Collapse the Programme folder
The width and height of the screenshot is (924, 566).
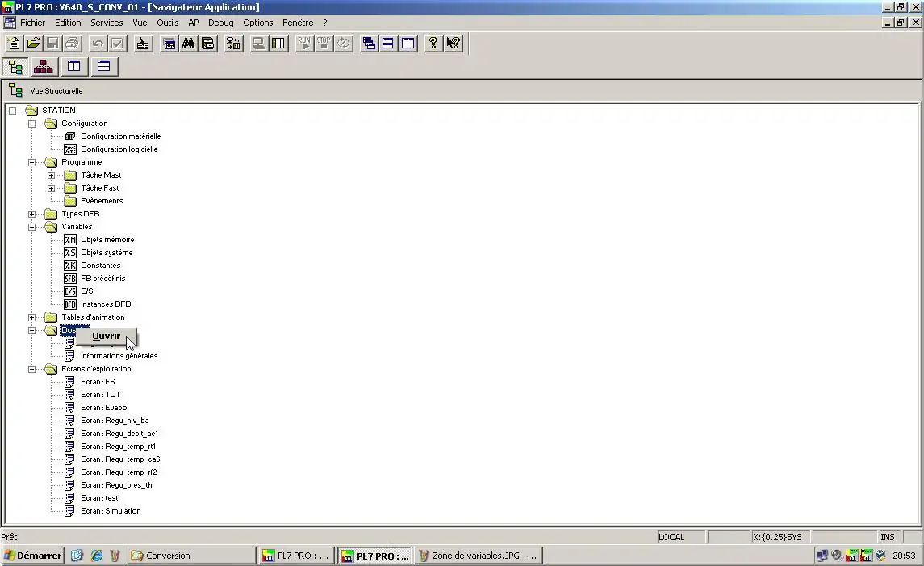point(31,163)
